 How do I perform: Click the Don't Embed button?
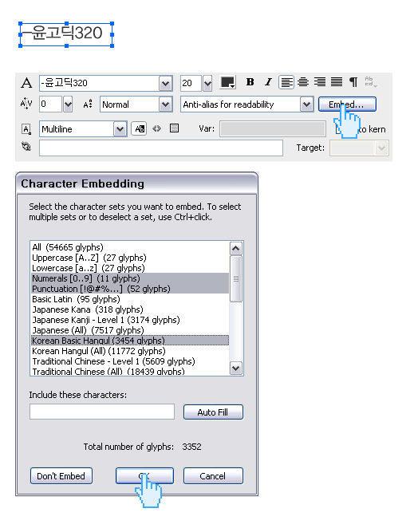coord(61,475)
